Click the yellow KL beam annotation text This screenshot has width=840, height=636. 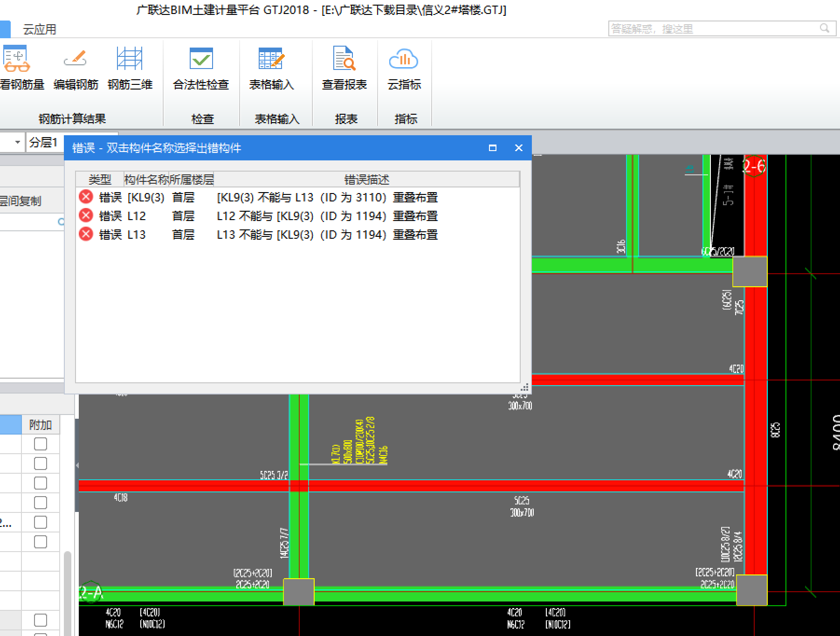tap(359, 441)
